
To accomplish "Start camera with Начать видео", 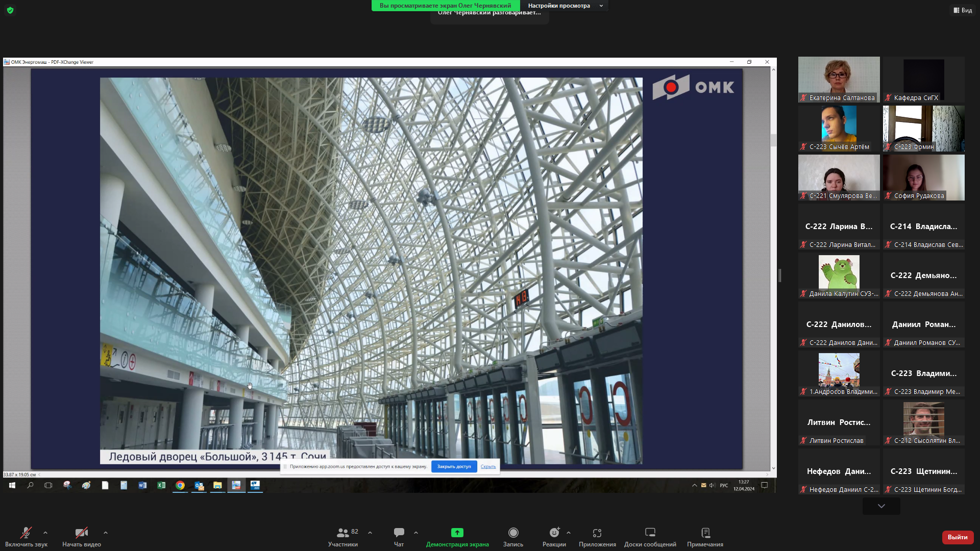I will pos(82,537).
